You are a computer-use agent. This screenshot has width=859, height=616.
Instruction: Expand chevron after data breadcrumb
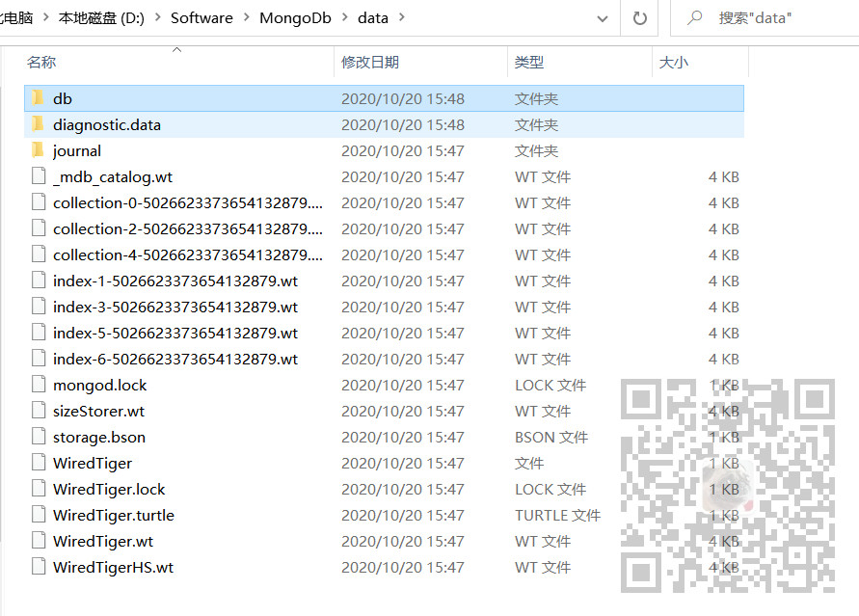(402, 17)
